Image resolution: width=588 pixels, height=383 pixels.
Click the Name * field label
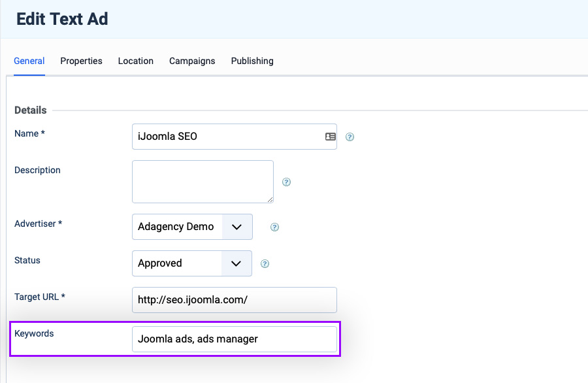(x=29, y=133)
